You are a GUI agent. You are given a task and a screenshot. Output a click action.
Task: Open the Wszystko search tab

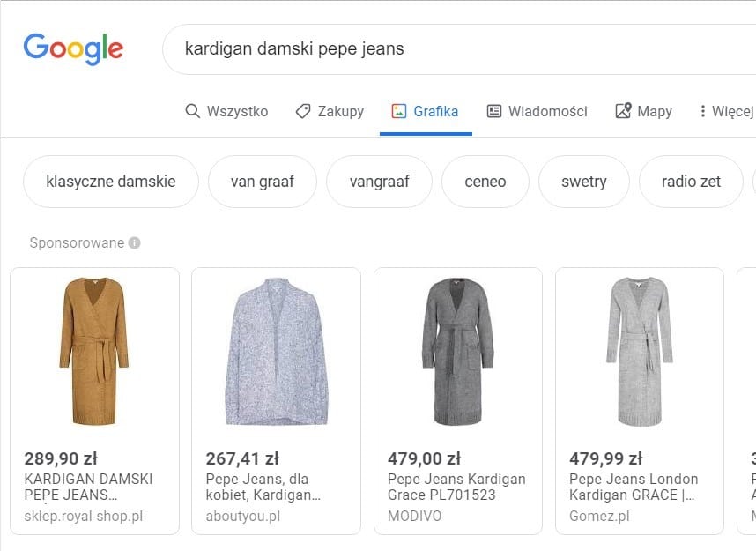coord(226,111)
